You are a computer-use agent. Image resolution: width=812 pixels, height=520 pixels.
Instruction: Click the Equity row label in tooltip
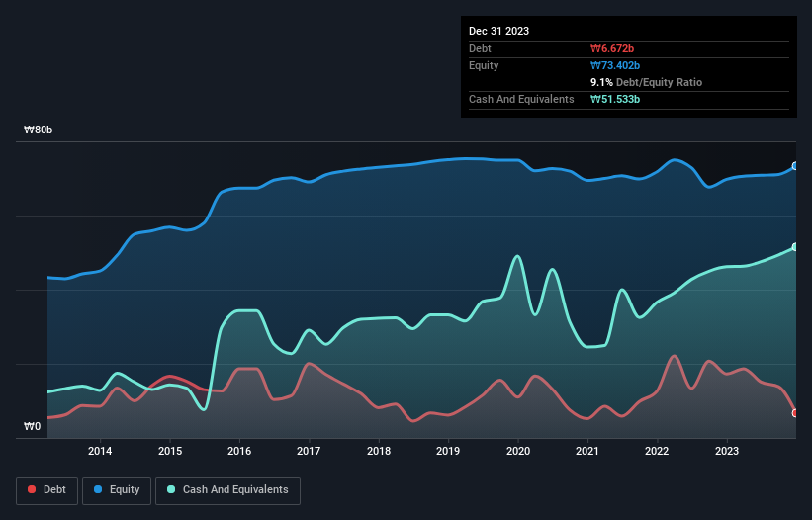[484, 65]
